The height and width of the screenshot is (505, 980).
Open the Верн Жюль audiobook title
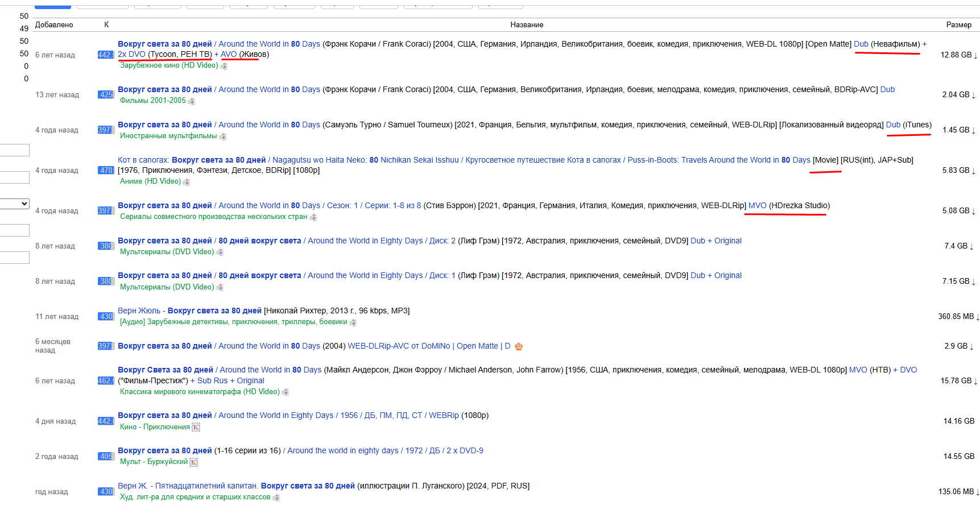pos(263,311)
